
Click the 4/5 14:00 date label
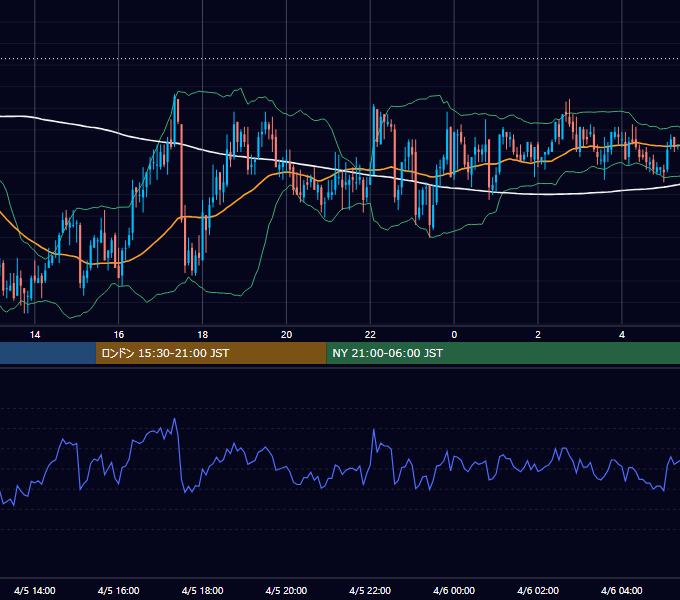(x=35, y=590)
